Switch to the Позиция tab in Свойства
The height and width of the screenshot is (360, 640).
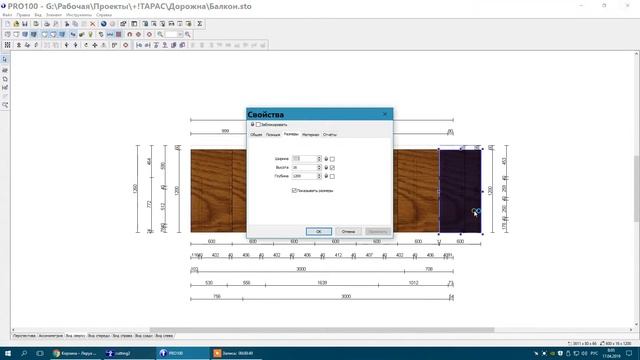coord(273,134)
